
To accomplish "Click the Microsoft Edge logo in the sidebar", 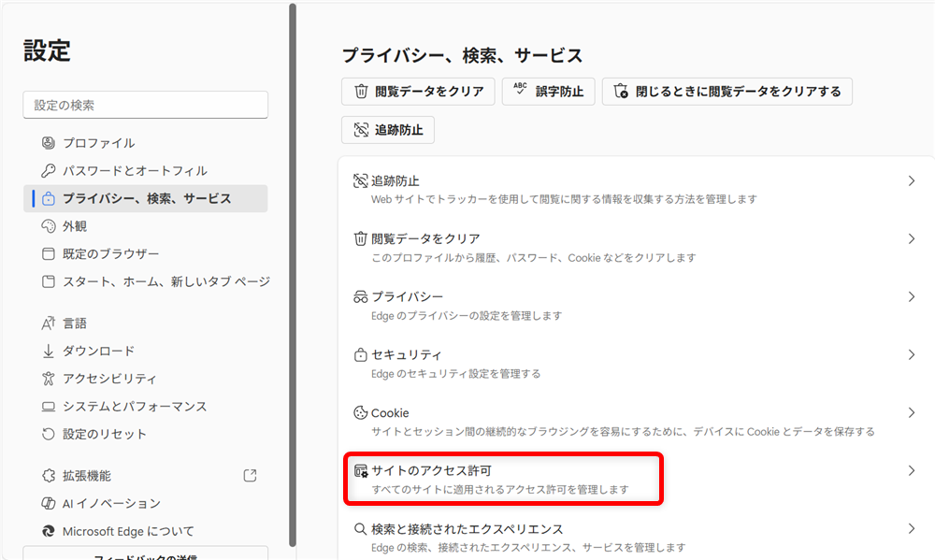I will (48, 530).
